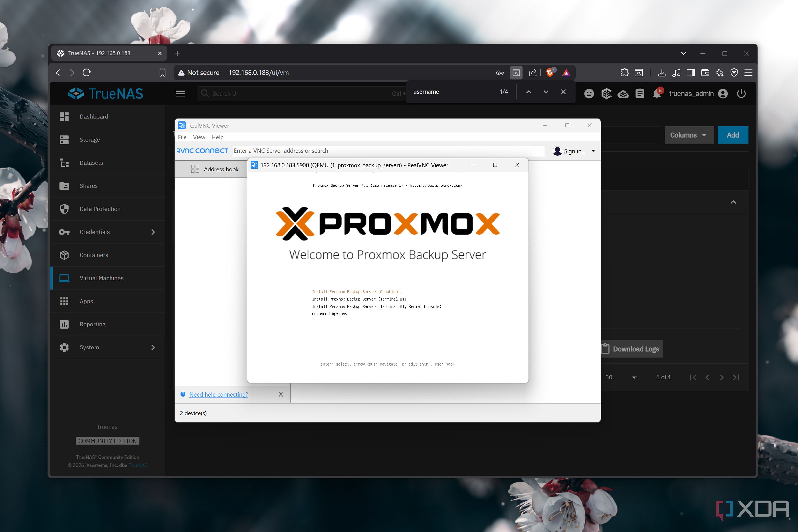Open the Dashboard page in TrueNAS sidebar
The width and height of the screenshot is (798, 532).
[108, 116]
